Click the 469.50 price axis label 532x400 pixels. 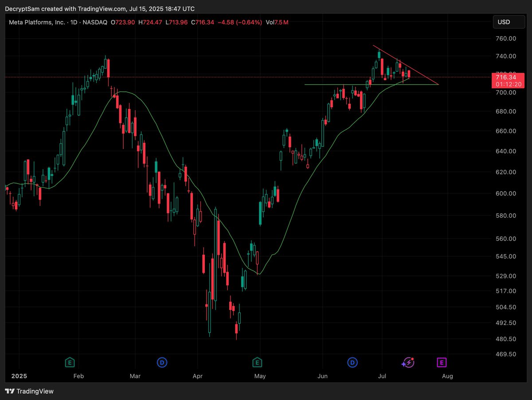[x=506, y=354]
